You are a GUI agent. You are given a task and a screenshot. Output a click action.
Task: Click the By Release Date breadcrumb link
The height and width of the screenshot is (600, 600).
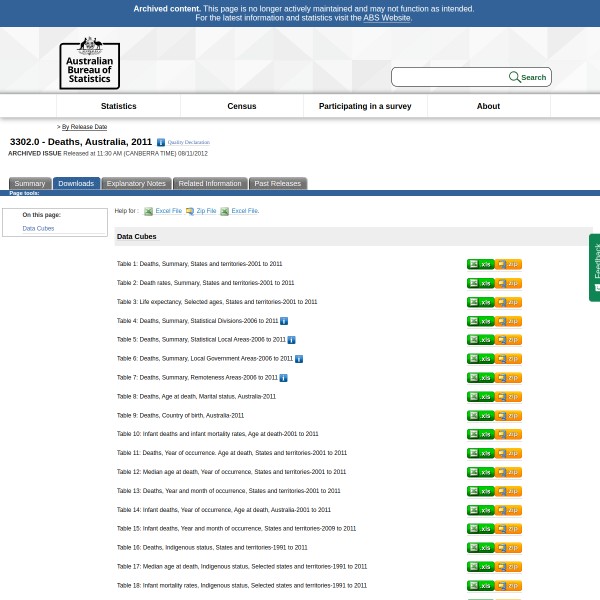click(x=84, y=127)
